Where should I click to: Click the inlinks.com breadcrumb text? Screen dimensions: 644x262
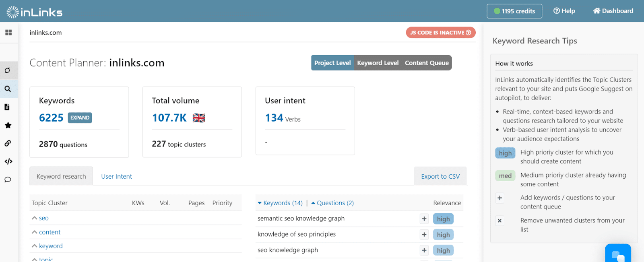(x=45, y=33)
